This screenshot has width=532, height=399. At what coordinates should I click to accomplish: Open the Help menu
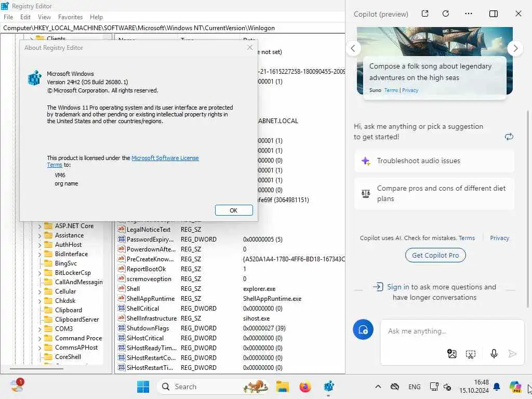coord(96,17)
